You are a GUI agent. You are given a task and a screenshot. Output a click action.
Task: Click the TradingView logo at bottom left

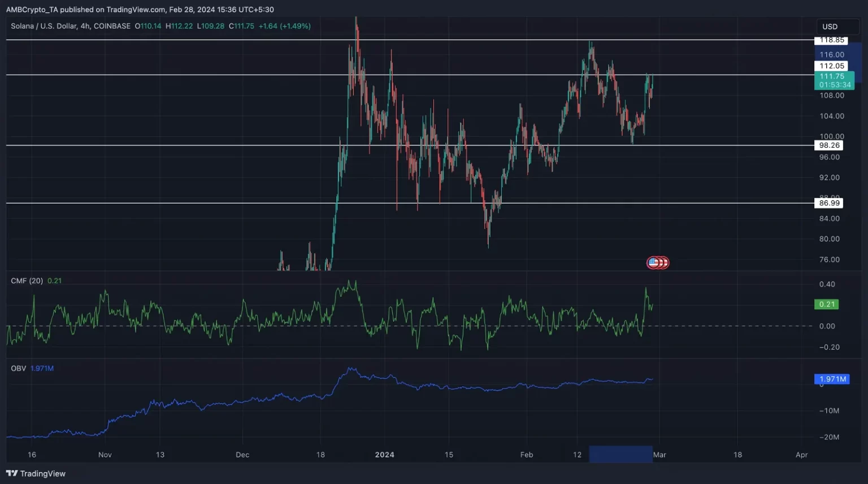point(36,474)
